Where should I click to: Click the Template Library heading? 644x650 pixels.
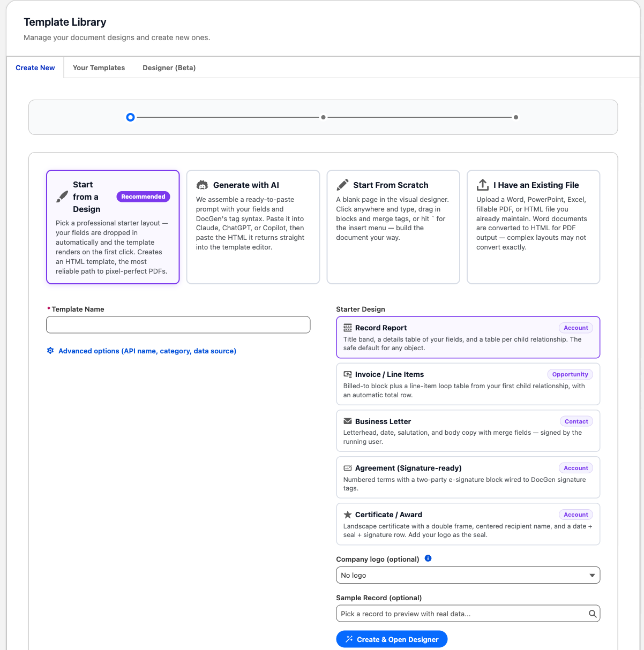(x=65, y=22)
